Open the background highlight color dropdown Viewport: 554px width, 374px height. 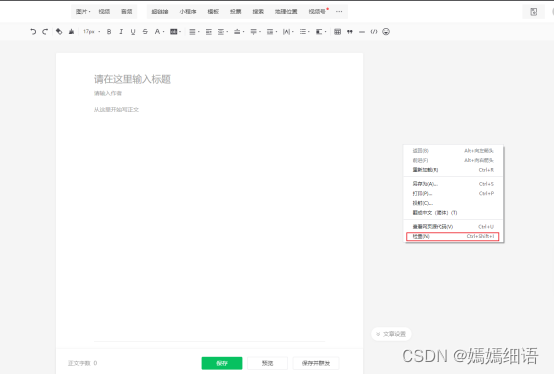coord(175,32)
